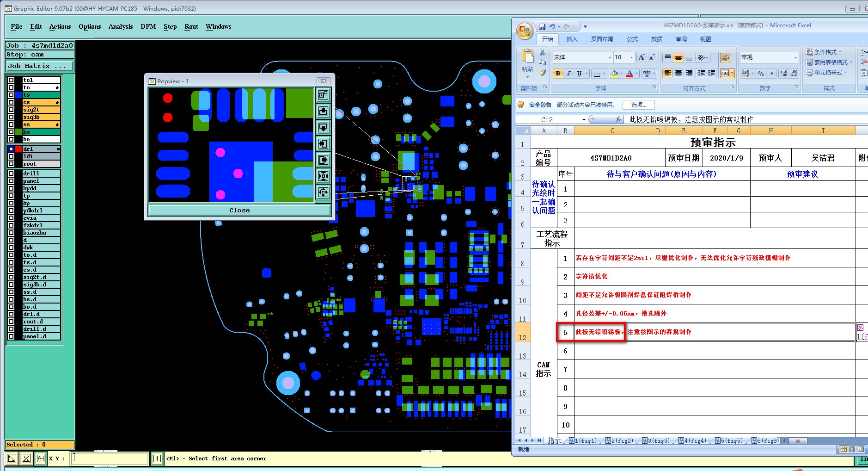This screenshot has width=868, height=471.
Task: Toggle the checkbox for layer ydkdrl
Action: [11, 211]
